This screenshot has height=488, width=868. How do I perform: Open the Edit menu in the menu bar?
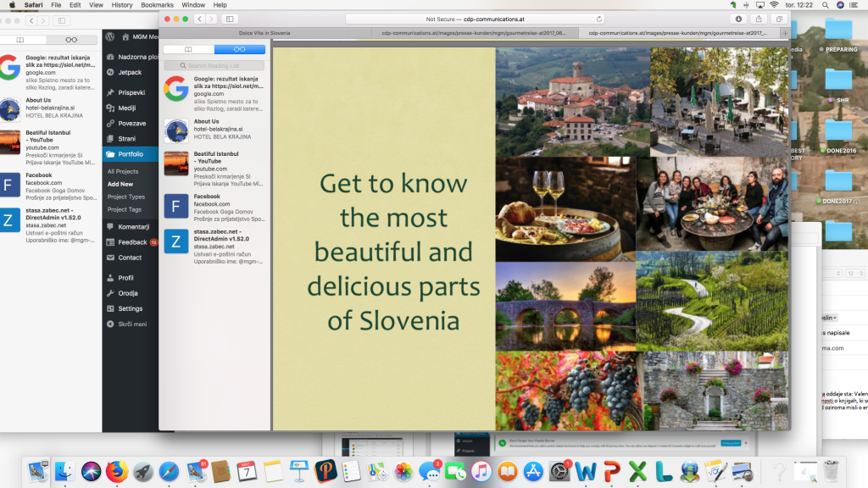(x=75, y=5)
